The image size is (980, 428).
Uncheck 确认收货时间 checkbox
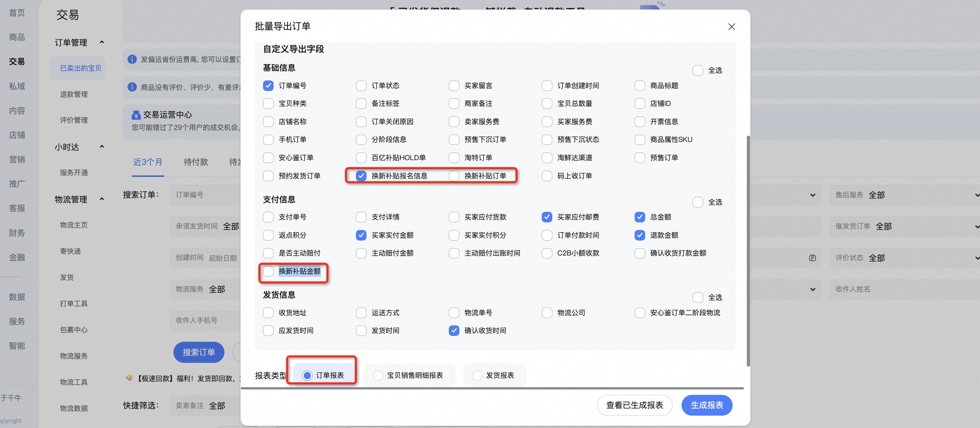[x=454, y=330]
